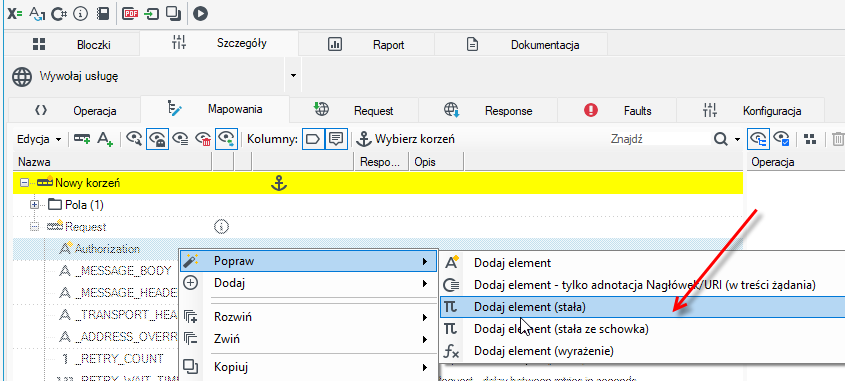
Task: Switch to the Szczegóły tab
Action: pos(219,43)
